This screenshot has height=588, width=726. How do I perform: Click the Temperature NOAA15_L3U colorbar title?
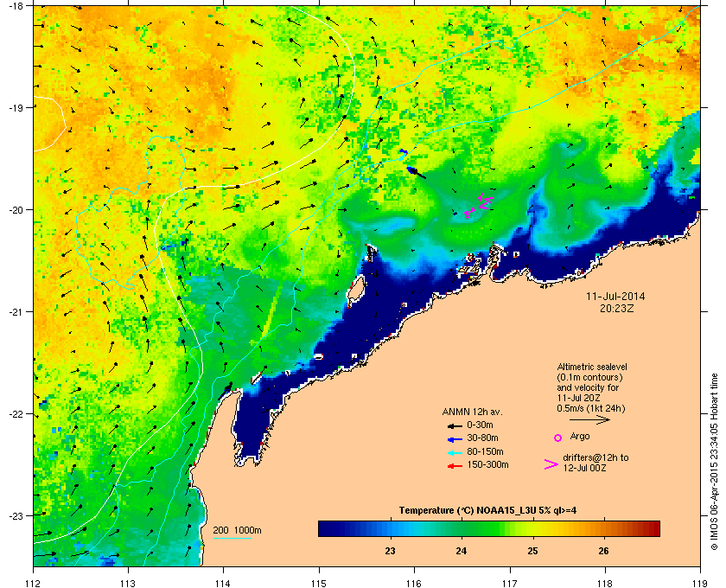487,511
